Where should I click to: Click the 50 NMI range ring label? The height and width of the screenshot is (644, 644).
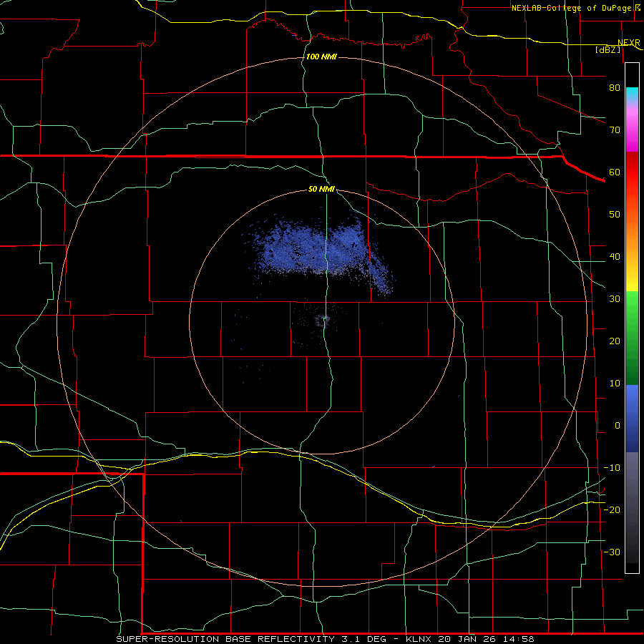[x=321, y=190]
